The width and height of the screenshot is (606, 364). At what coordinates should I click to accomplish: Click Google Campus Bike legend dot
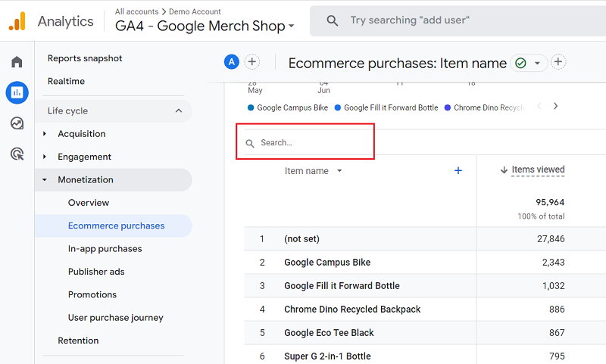(x=251, y=107)
